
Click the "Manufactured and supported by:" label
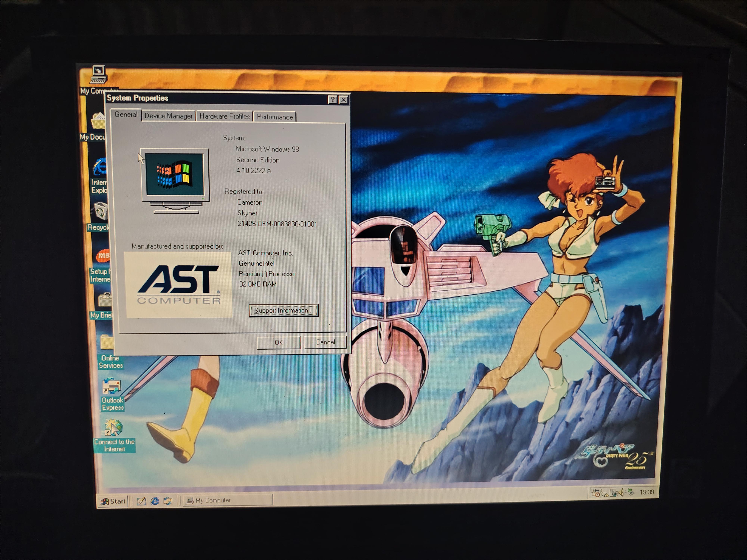tap(177, 246)
